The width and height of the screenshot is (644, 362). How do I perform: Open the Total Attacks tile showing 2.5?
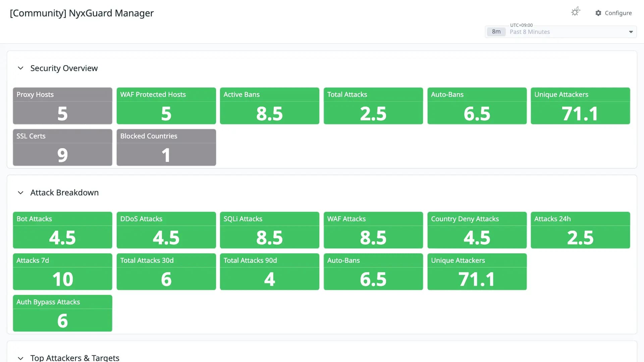tap(373, 106)
